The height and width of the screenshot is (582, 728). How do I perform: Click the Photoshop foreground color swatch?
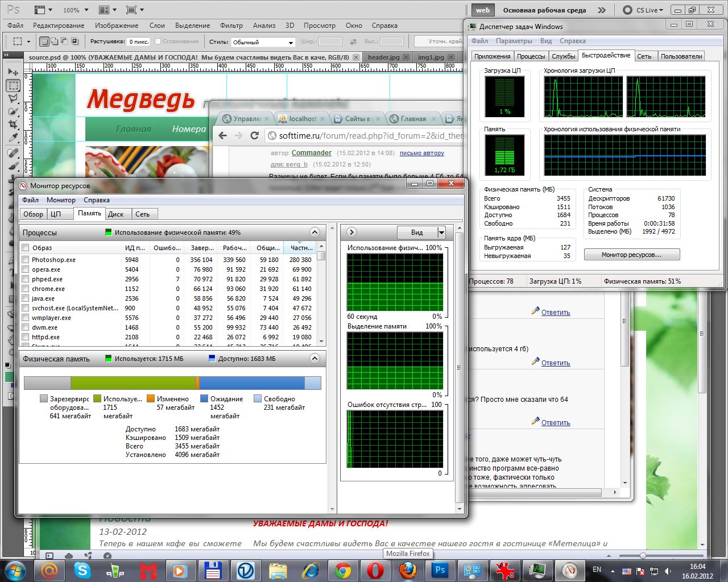(9, 376)
